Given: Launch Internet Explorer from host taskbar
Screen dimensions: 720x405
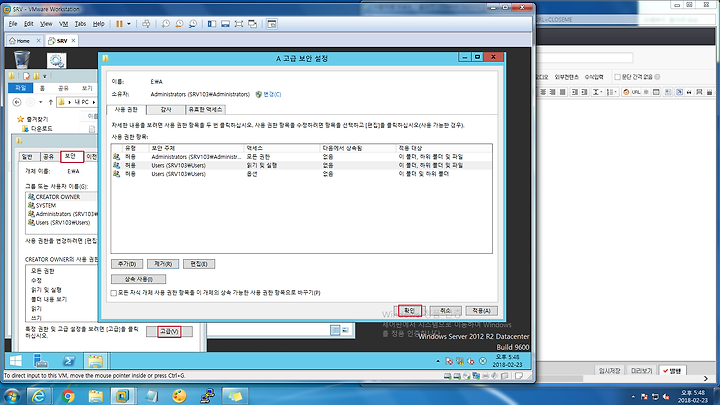Looking at the screenshot, I should [x=39, y=396].
